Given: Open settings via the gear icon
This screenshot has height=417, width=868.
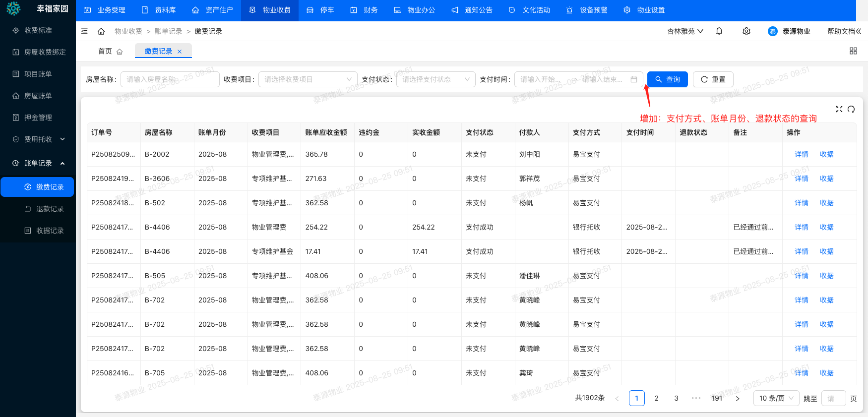Looking at the screenshot, I should pyautogui.click(x=746, y=31).
